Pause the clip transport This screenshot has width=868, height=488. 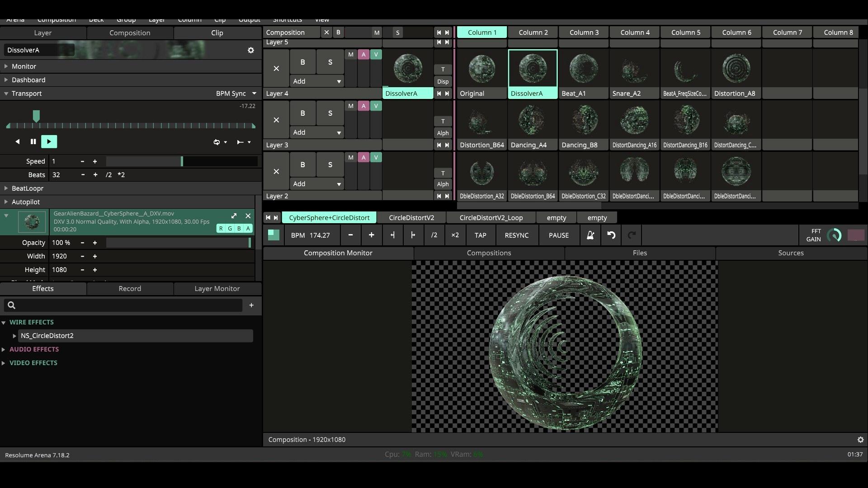coord(33,141)
